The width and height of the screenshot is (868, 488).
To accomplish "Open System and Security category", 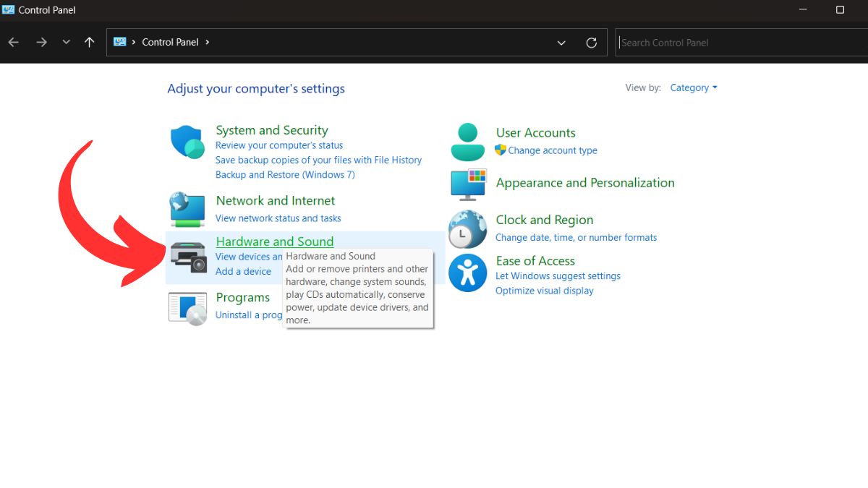I will click(272, 130).
